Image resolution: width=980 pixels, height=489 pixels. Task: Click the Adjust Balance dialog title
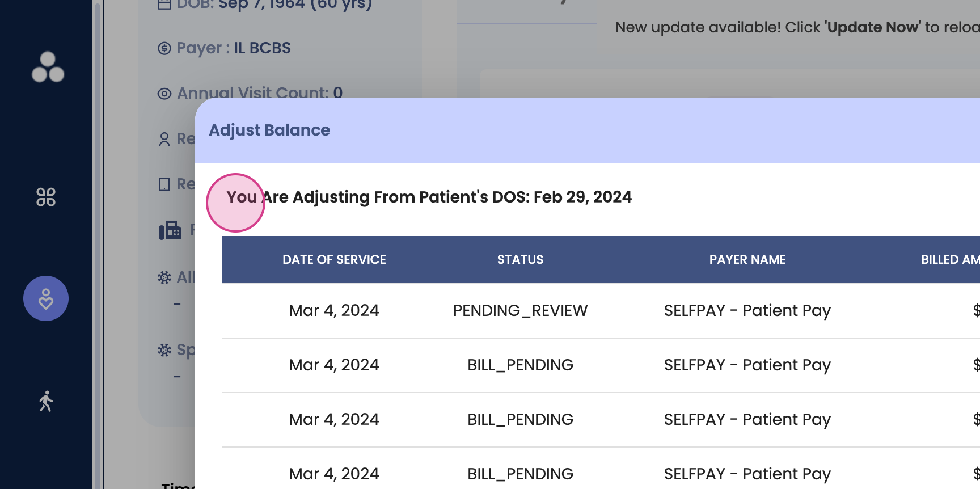click(269, 130)
